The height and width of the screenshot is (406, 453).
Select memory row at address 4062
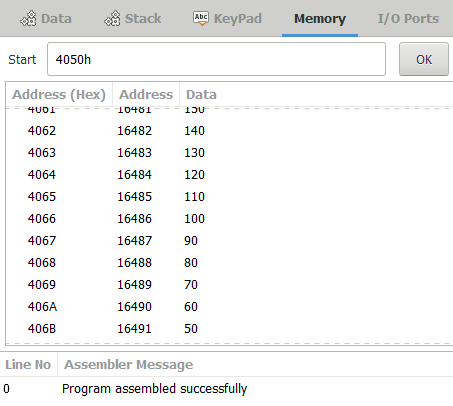click(229, 131)
